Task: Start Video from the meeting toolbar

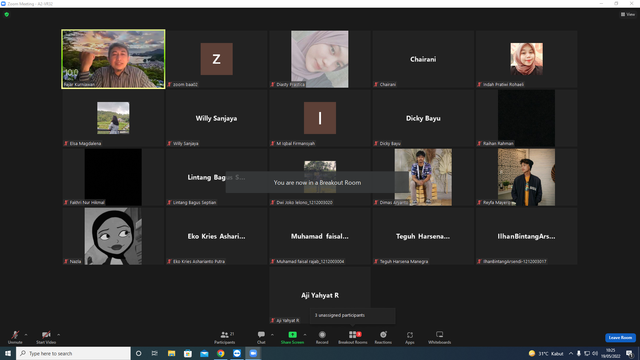Action: point(46,337)
